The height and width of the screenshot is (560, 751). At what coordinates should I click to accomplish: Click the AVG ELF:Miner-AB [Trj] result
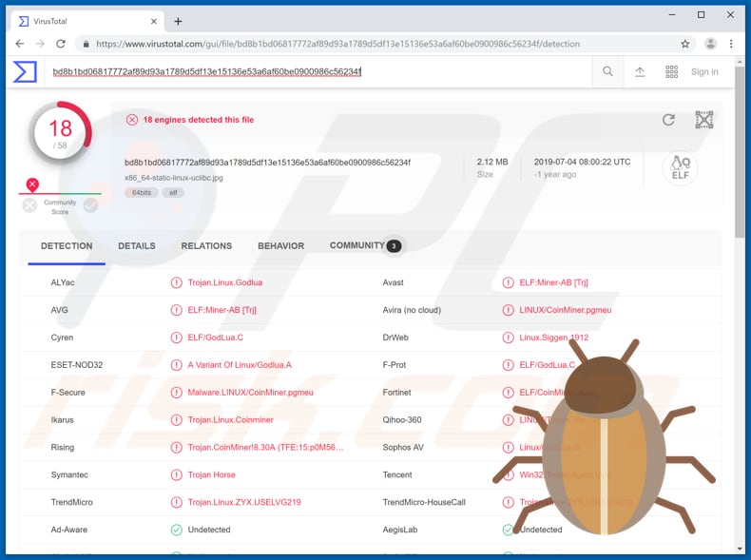coord(221,310)
